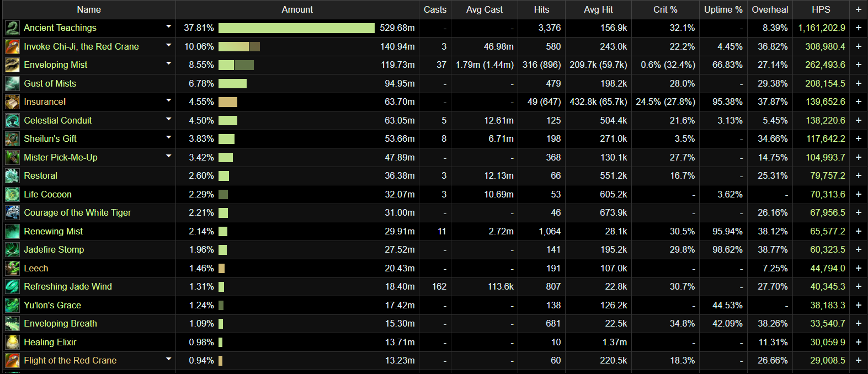The width and height of the screenshot is (868, 374).
Task: Click the Leech ability icon
Action: pyautogui.click(x=12, y=268)
